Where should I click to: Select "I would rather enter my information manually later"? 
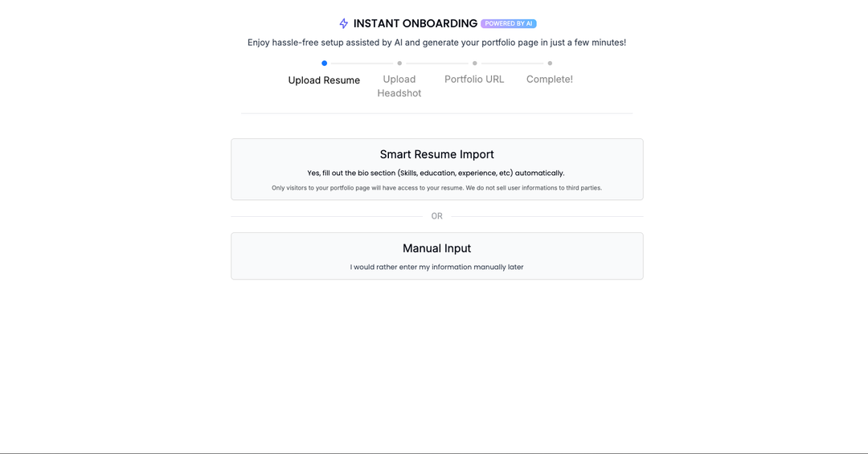(x=436, y=267)
